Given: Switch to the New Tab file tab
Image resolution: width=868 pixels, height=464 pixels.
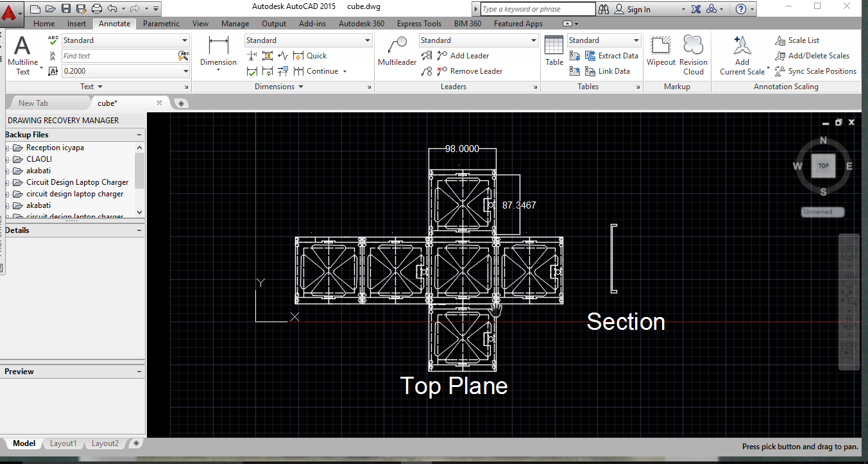Looking at the screenshot, I should tap(33, 103).
